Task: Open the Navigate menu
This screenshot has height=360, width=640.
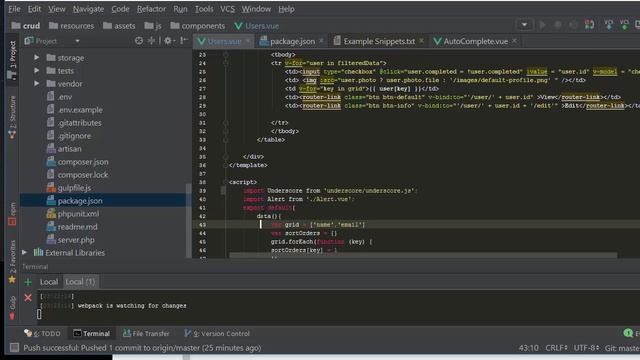Action: [88, 9]
